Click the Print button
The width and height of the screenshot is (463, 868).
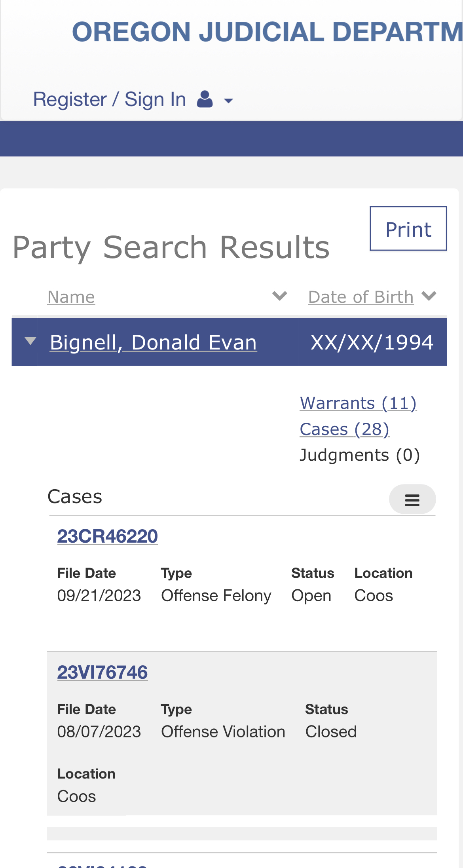408,228
